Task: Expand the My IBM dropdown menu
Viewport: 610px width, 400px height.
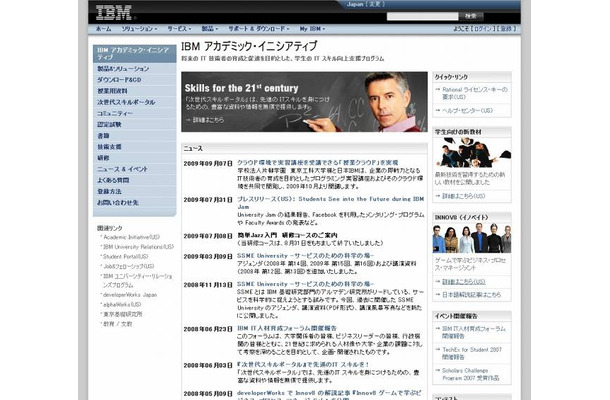Action: tap(312, 29)
